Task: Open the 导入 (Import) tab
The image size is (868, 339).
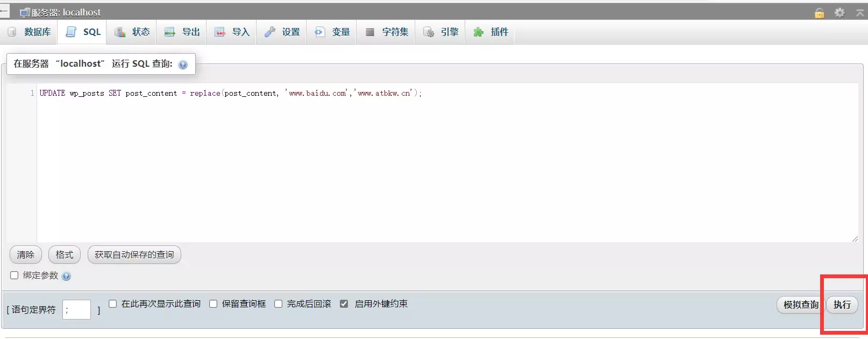Action: [x=232, y=32]
